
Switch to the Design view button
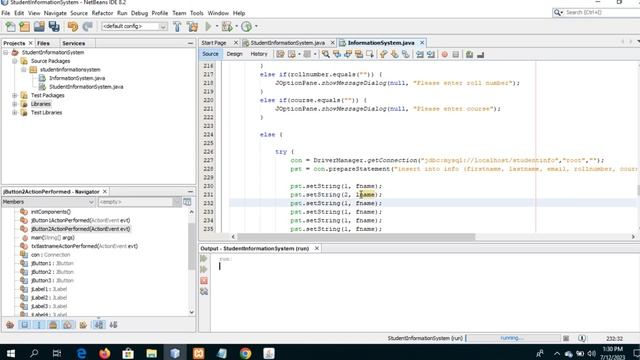(x=234, y=54)
